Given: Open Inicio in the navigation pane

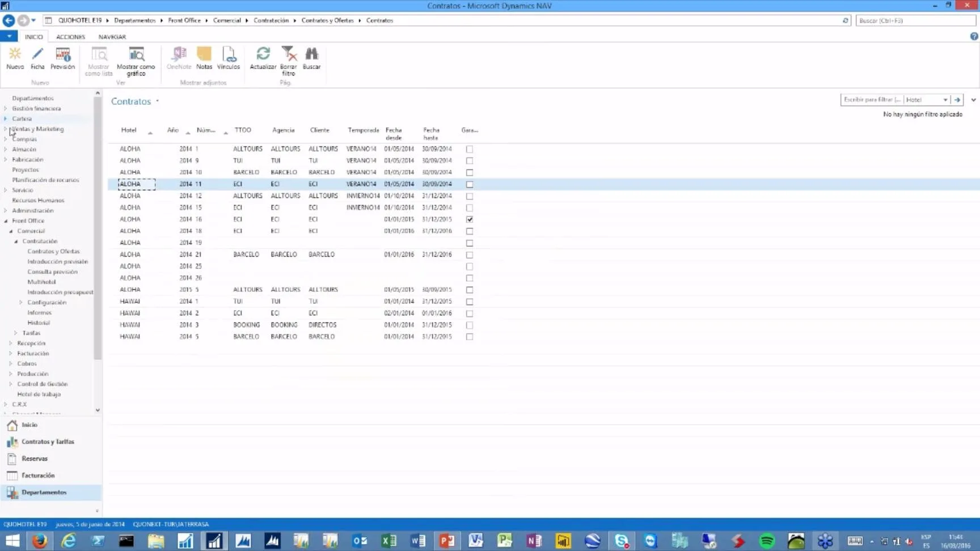Looking at the screenshot, I should pyautogui.click(x=51, y=425).
